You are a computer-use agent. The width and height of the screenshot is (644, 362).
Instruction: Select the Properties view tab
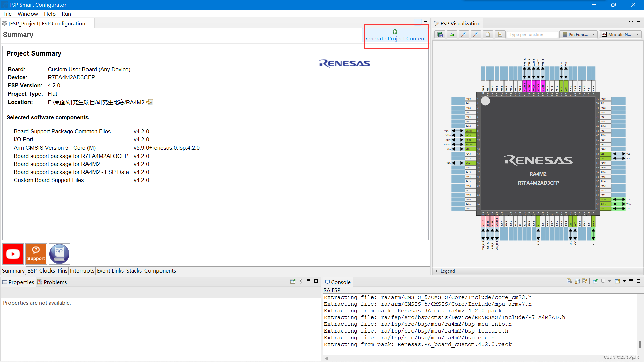tap(18, 282)
